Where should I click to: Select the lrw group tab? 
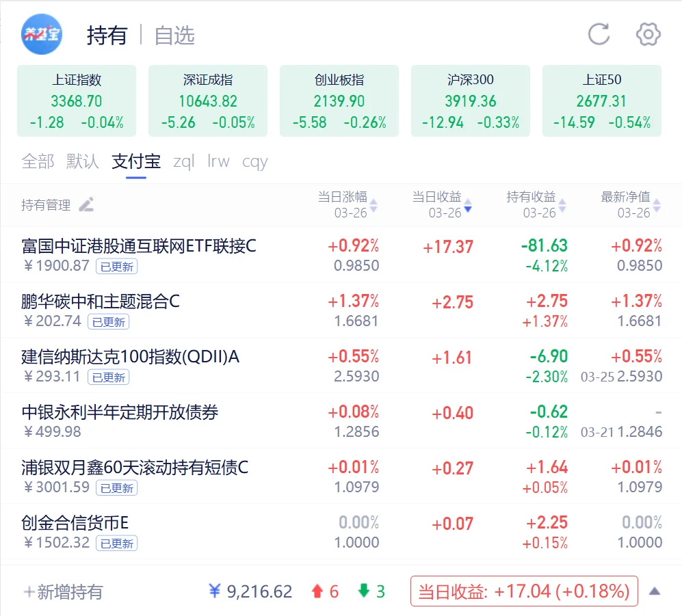(x=218, y=161)
